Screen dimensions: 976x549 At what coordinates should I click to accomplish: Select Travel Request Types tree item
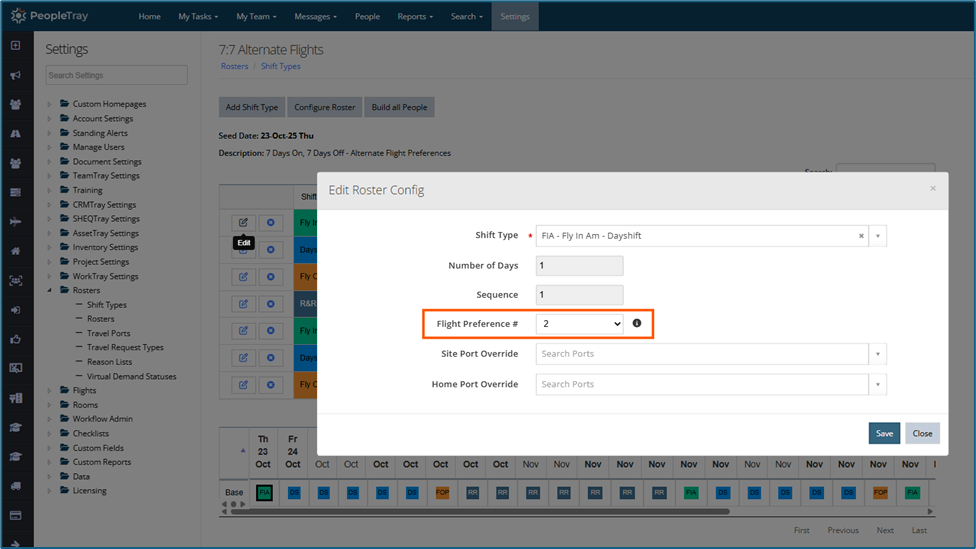[x=125, y=347]
